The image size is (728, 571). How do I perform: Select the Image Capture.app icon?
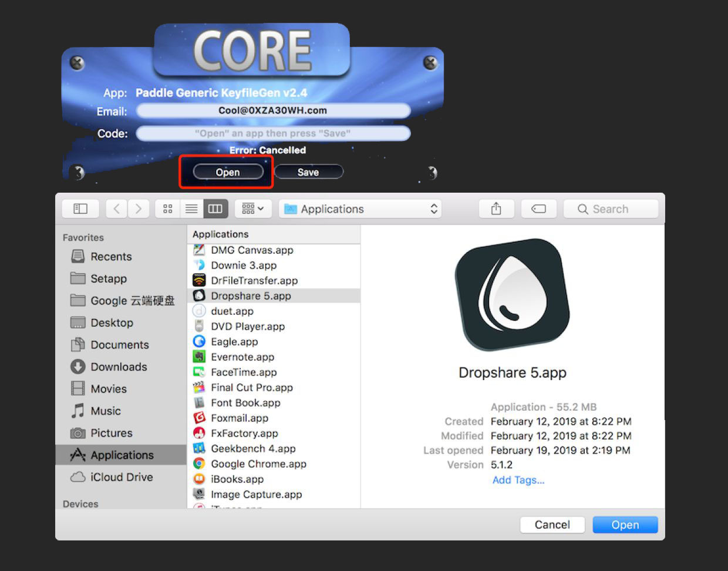199,495
